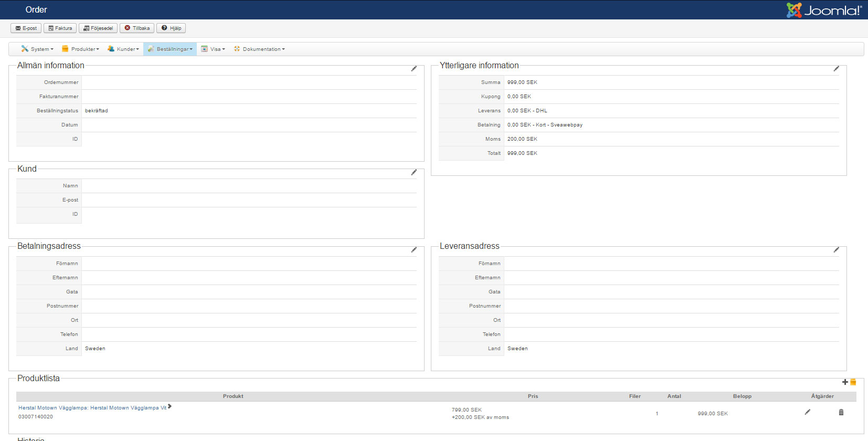Click the product code 03007140020
This screenshot has height=441, width=868.
[x=36, y=417]
